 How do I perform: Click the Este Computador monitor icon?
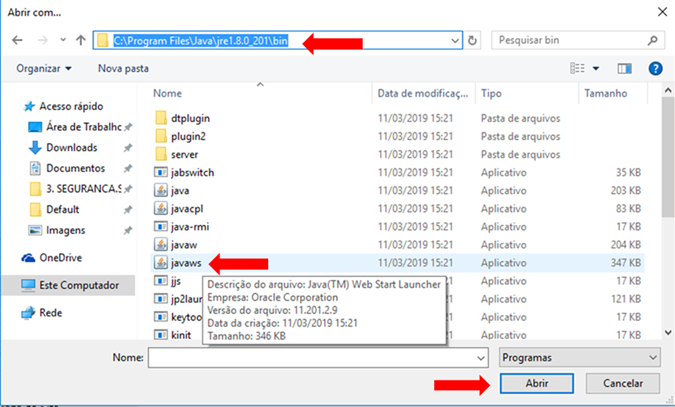coord(28,285)
